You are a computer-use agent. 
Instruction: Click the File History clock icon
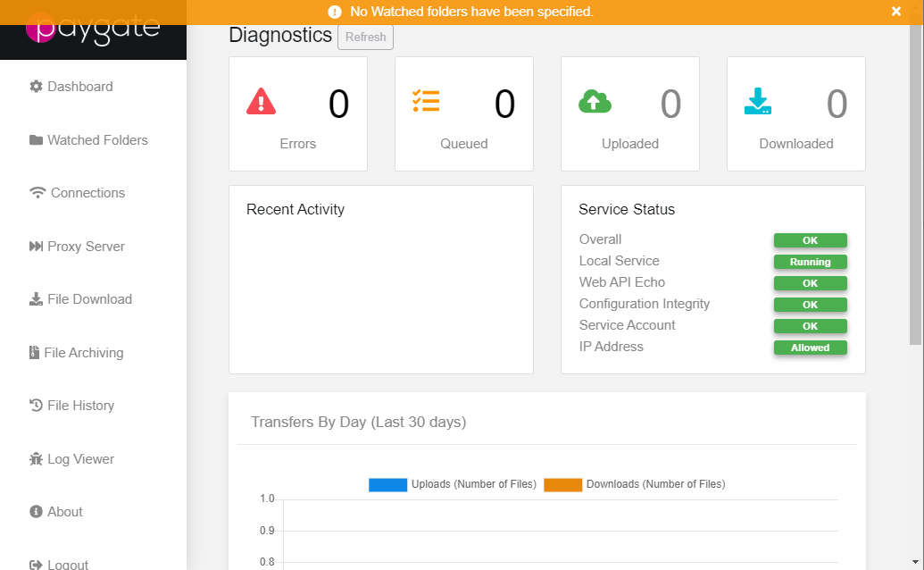(36, 406)
